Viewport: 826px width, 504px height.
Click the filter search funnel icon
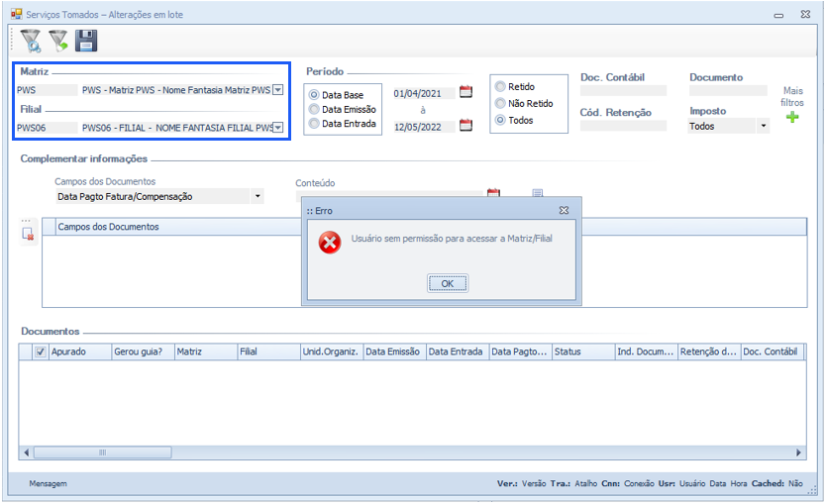31,41
